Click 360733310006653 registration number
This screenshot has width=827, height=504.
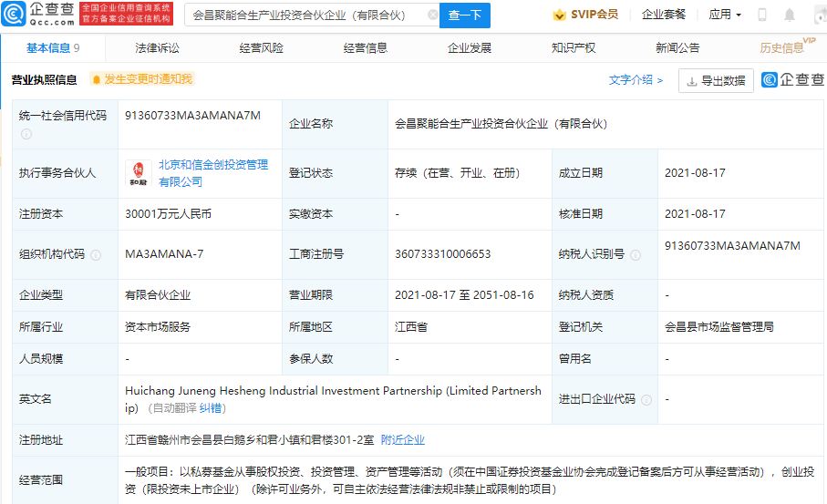point(442,254)
